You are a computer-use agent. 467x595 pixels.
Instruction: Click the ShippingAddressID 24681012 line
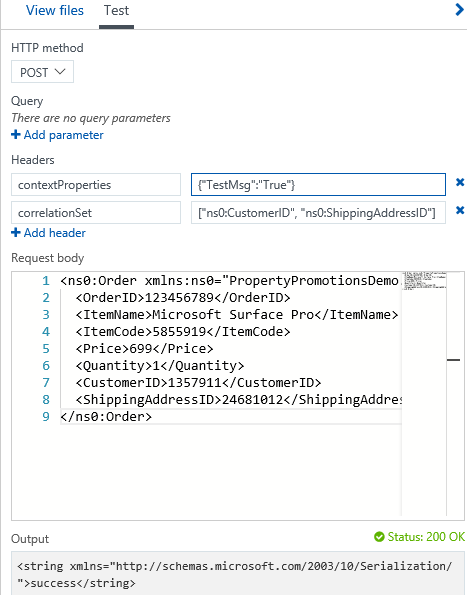coord(238,400)
